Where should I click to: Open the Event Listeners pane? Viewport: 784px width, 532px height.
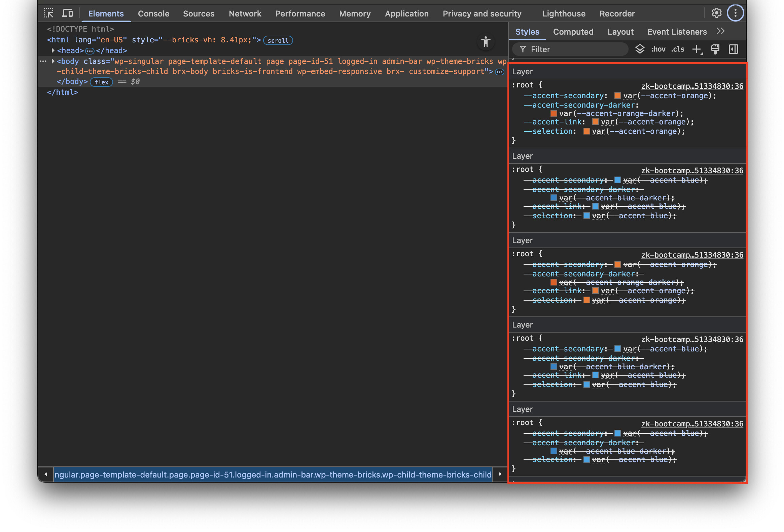677,32
